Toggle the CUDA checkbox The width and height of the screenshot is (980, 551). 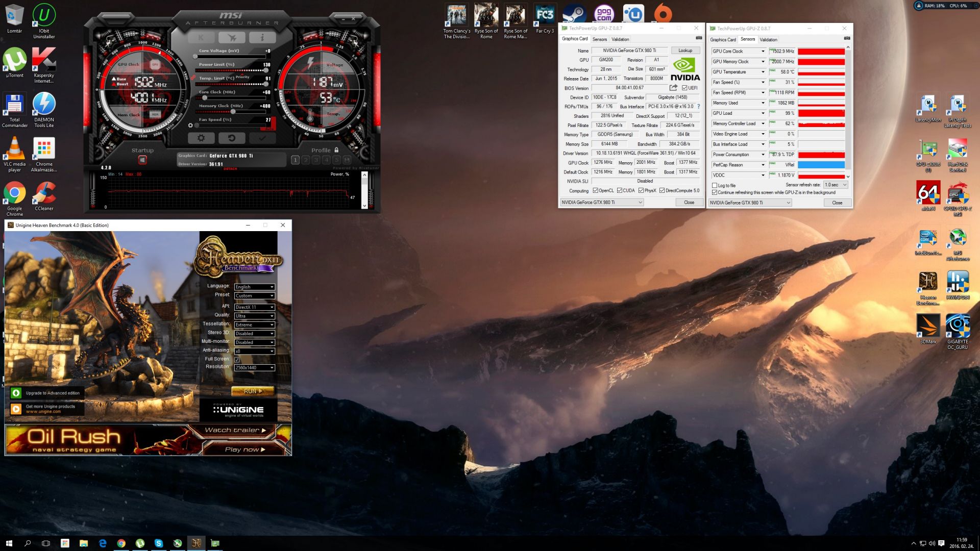(619, 191)
